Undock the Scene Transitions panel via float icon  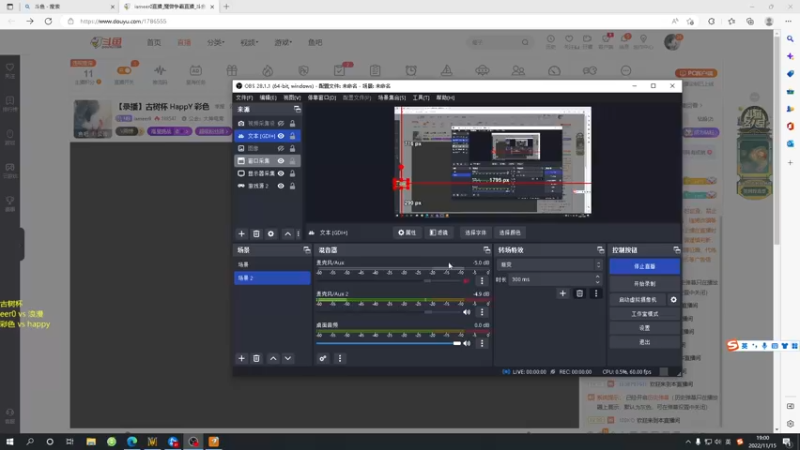pos(601,250)
